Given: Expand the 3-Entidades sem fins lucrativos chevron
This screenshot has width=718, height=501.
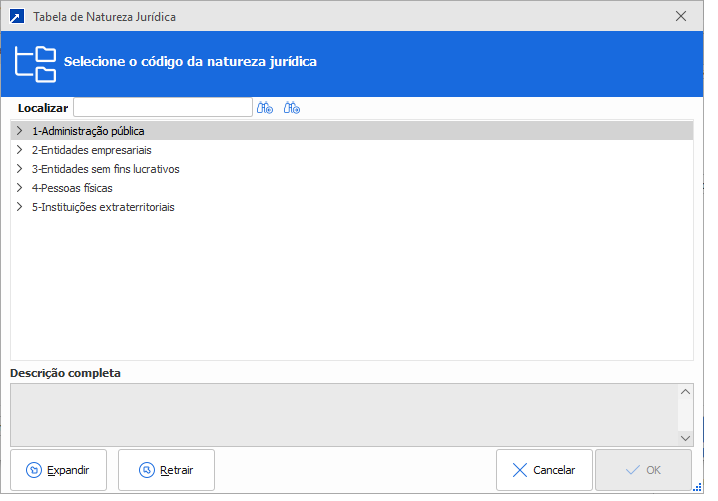Looking at the screenshot, I should [x=20, y=169].
